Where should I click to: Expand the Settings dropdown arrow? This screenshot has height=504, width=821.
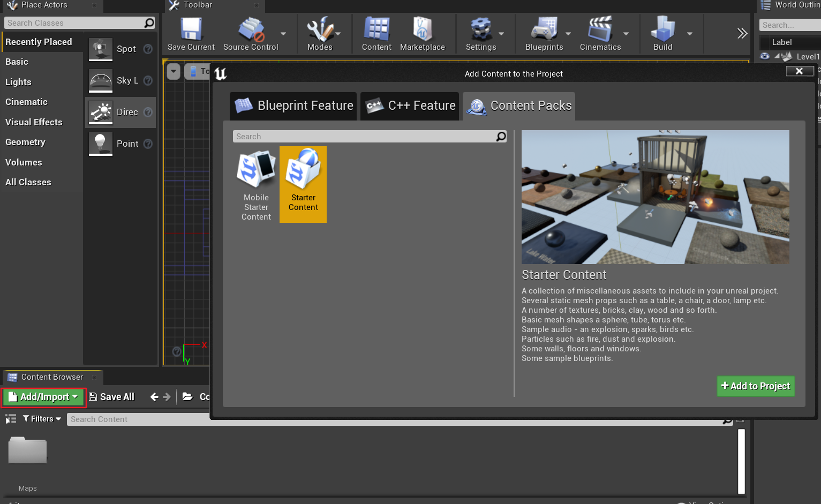click(x=501, y=34)
